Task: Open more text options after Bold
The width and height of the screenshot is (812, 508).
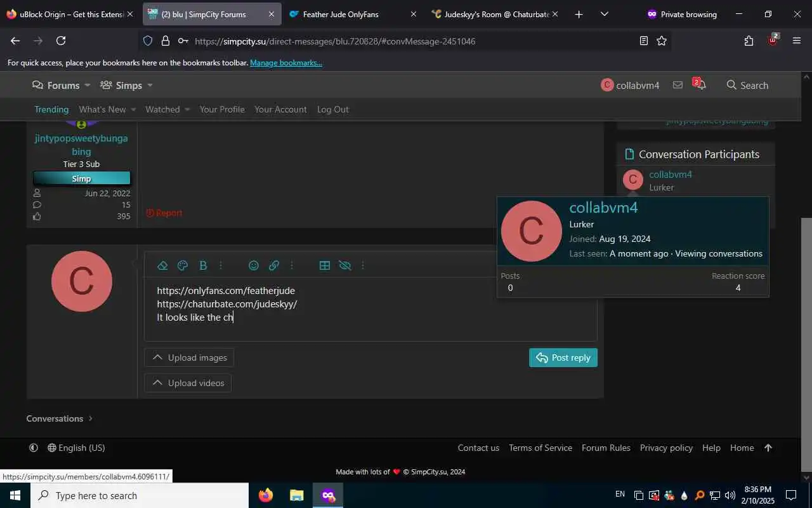Action: (x=221, y=265)
